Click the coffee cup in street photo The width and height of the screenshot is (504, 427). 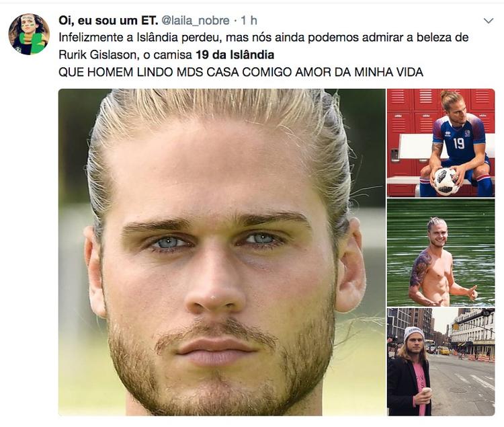click(426, 394)
